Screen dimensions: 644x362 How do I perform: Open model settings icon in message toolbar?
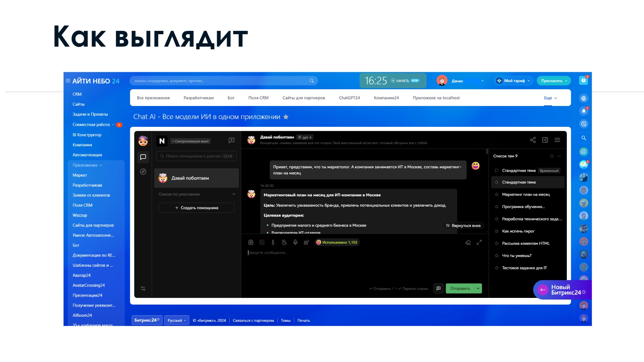251,242
